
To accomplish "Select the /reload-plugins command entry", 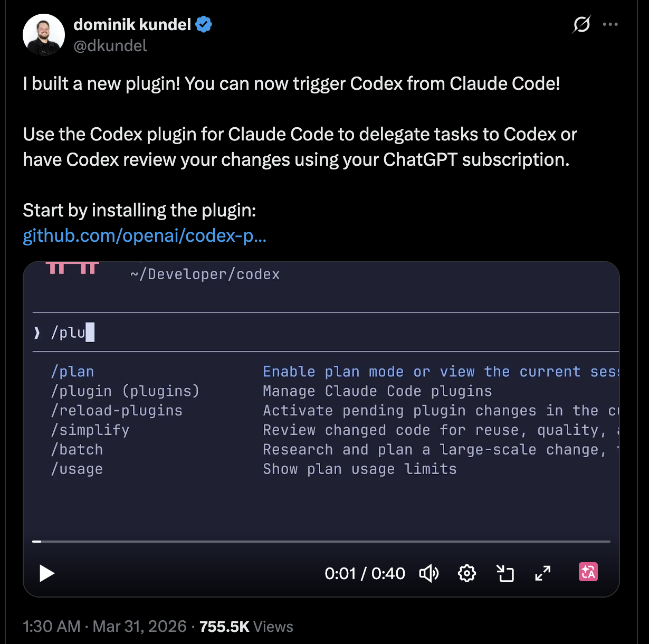I will point(117,411).
